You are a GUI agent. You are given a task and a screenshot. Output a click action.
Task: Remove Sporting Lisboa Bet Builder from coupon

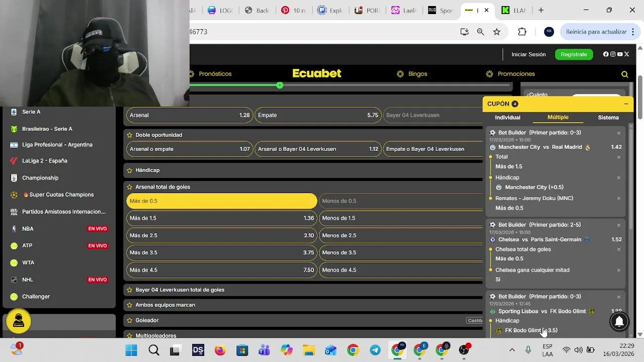coord(619,297)
